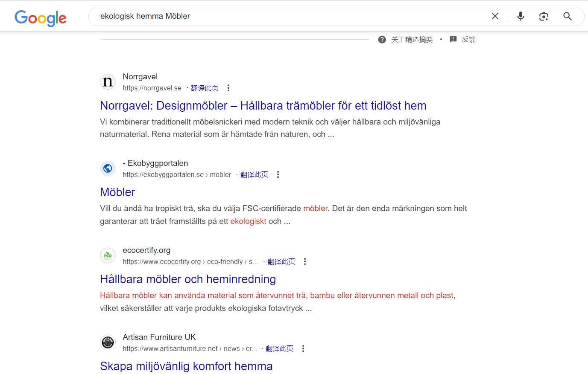Open the 'Möbler' result from Ekobyggportalen
588x374 pixels.
(x=117, y=192)
